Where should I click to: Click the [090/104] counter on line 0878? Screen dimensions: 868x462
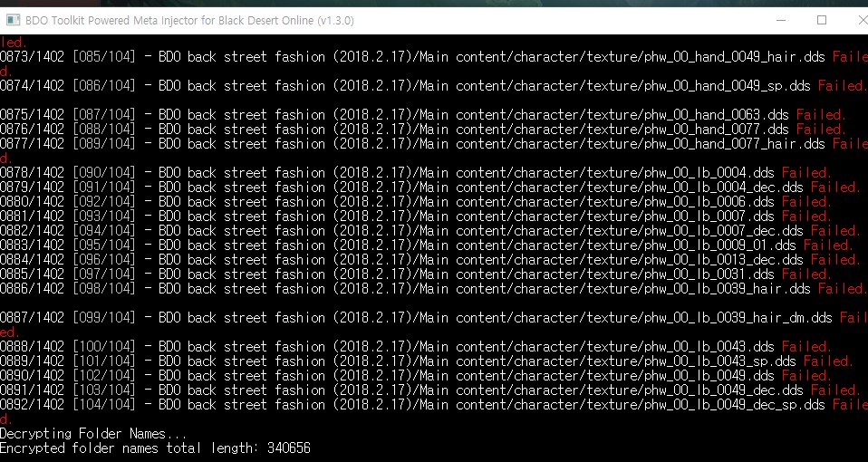104,173
